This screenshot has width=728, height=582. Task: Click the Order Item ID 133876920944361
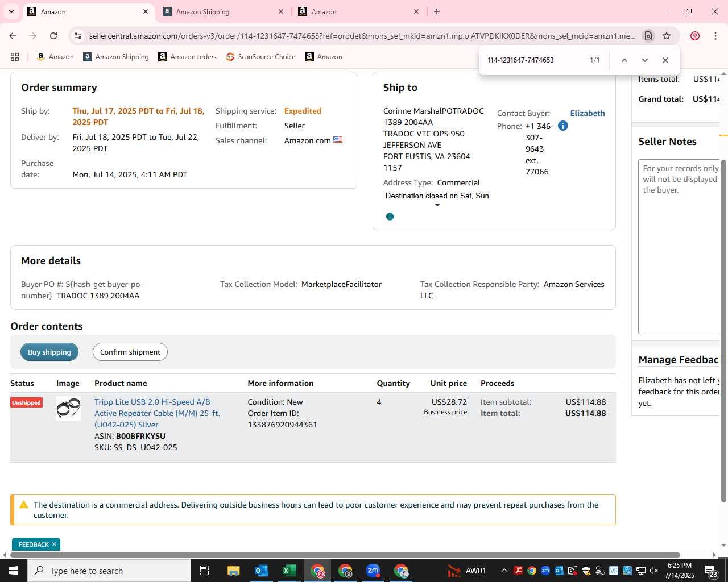point(282,425)
